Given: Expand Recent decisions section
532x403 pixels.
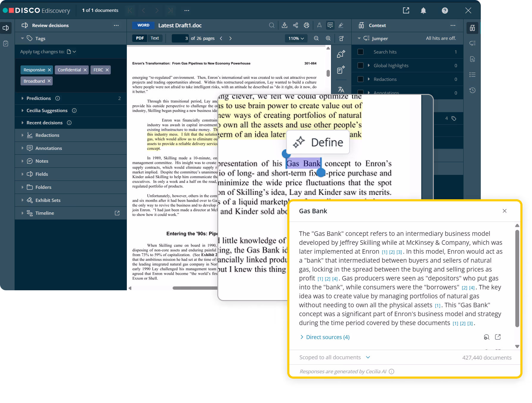Looking at the screenshot, I should (x=22, y=123).
